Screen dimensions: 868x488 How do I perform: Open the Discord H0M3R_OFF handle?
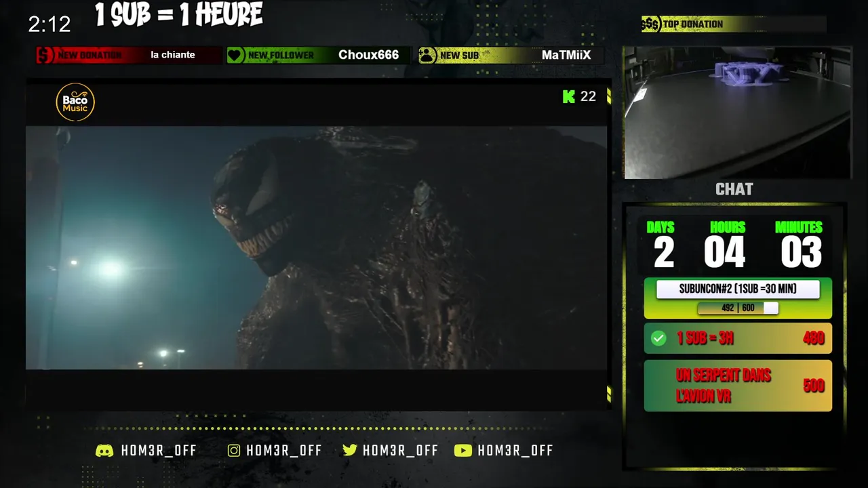[159, 451]
